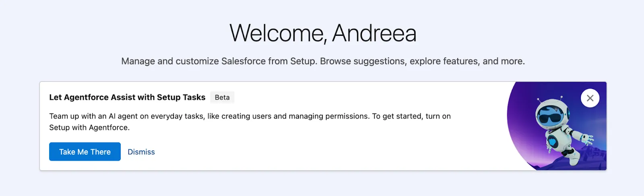Click the 'Team up with an AI agent' description
Screen dimensions: 644x196
point(250,116)
